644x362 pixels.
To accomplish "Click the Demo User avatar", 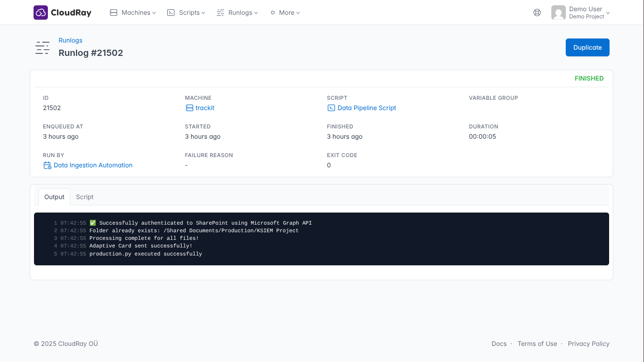I will click(558, 13).
